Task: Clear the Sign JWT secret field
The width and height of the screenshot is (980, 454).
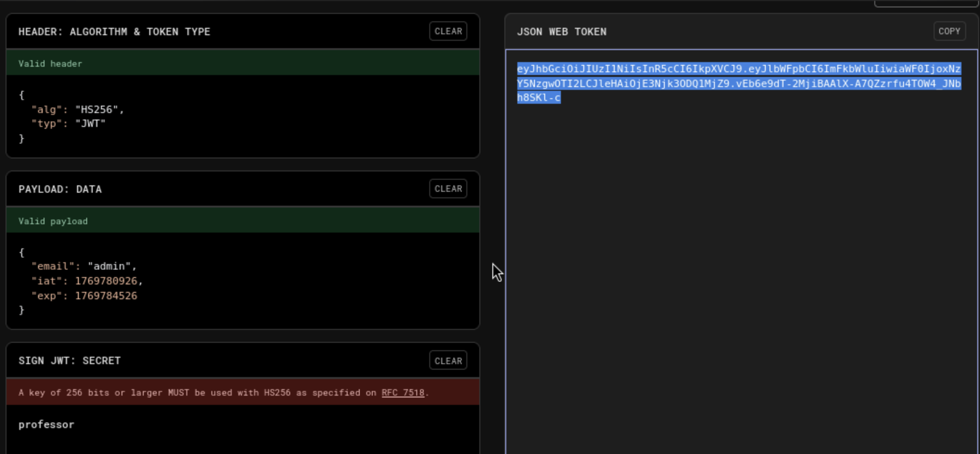Action: 448,361
